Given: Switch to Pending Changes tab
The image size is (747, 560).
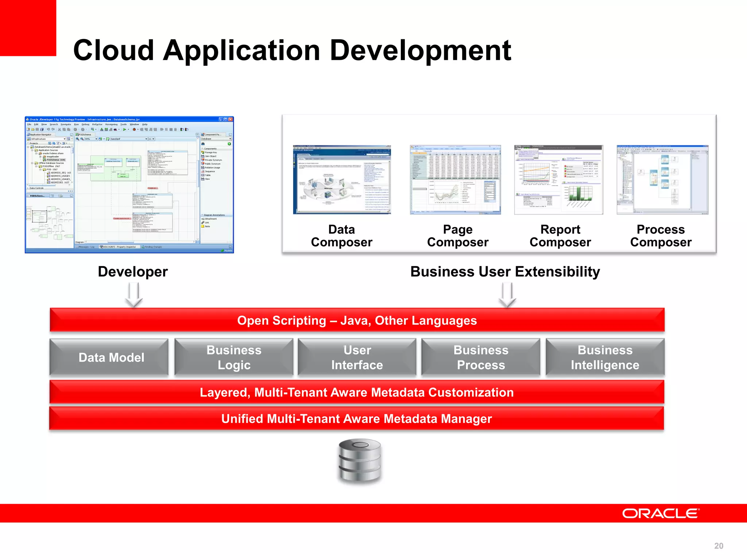Looking at the screenshot, I should [151, 247].
